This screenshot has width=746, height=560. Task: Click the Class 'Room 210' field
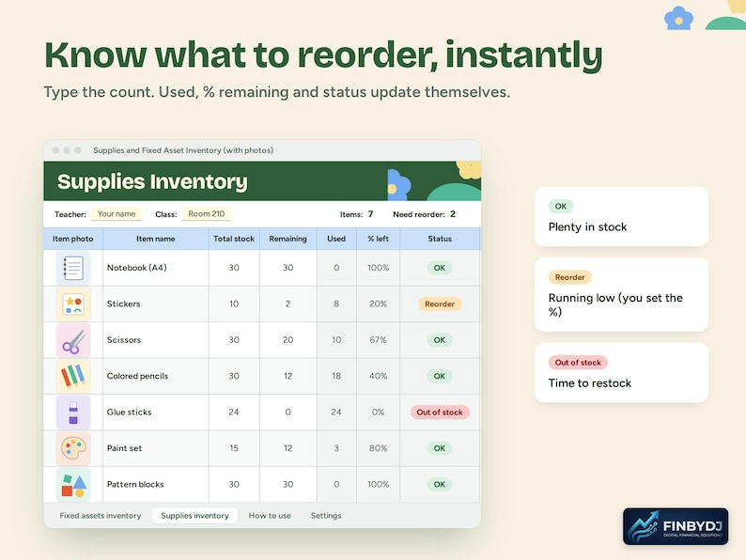click(207, 214)
